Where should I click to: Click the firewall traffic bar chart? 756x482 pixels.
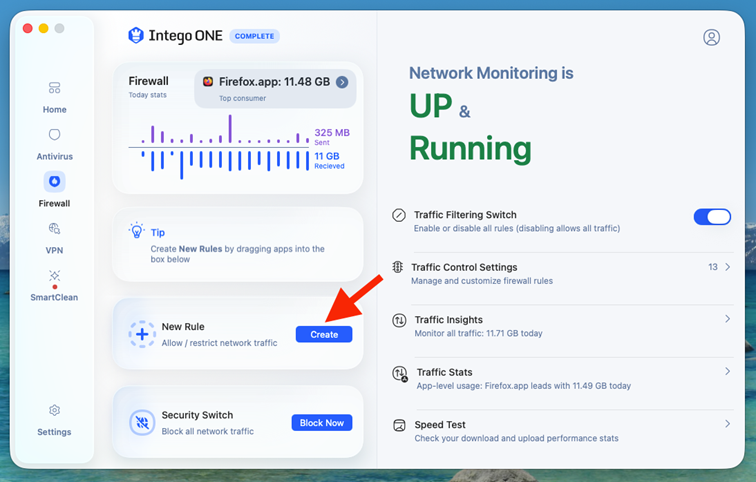219,147
